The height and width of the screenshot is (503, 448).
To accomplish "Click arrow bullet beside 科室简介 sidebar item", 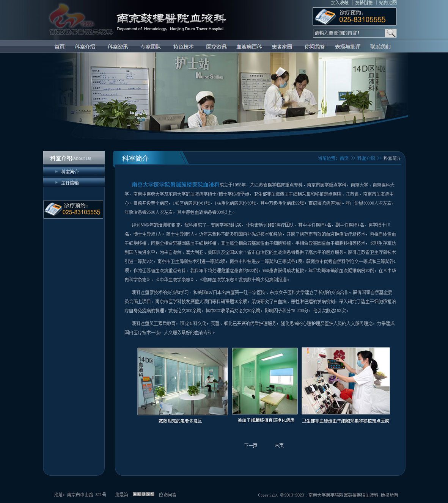I will (x=57, y=172).
